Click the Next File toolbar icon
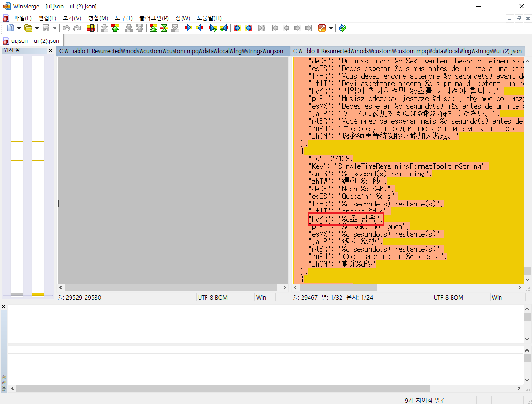Viewport: 532px width, 404px height. click(297, 28)
